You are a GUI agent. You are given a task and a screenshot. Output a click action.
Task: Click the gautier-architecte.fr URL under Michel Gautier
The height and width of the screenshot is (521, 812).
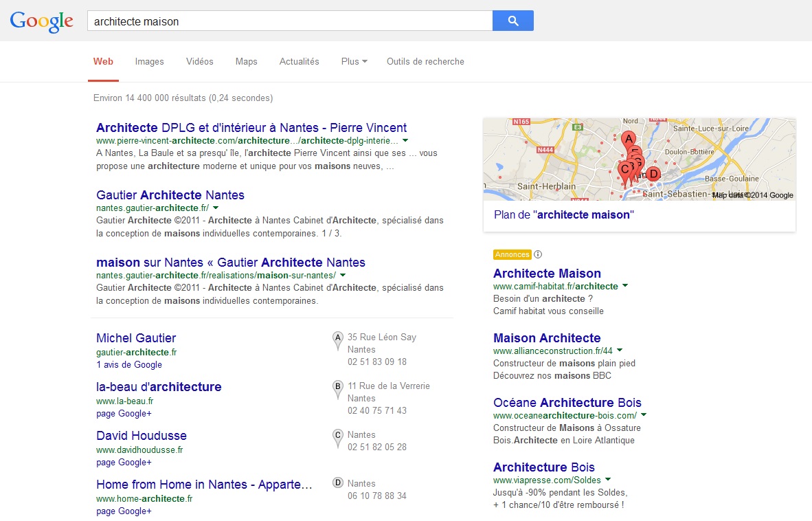tap(136, 352)
